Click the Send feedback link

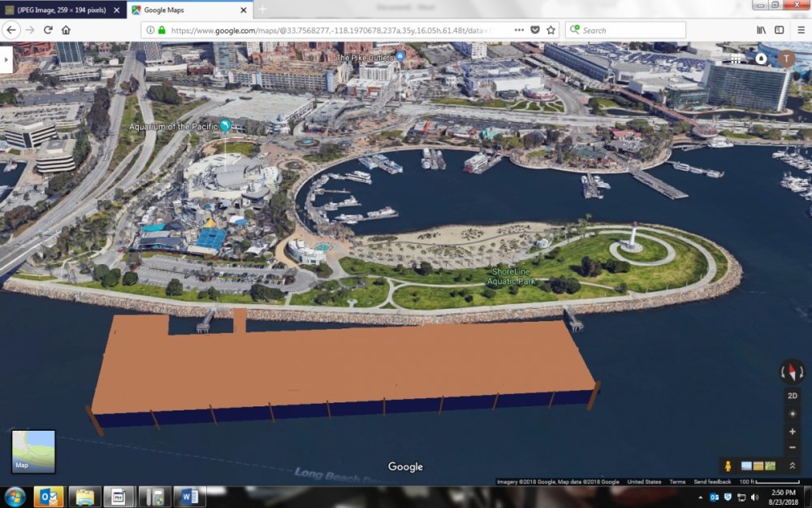pyautogui.click(x=712, y=482)
